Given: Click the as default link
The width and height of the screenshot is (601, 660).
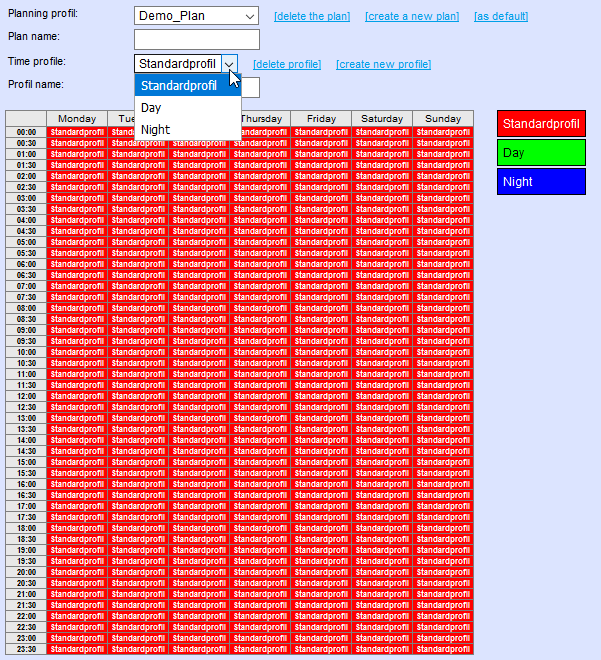Looking at the screenshot, I should coord(501,16).
